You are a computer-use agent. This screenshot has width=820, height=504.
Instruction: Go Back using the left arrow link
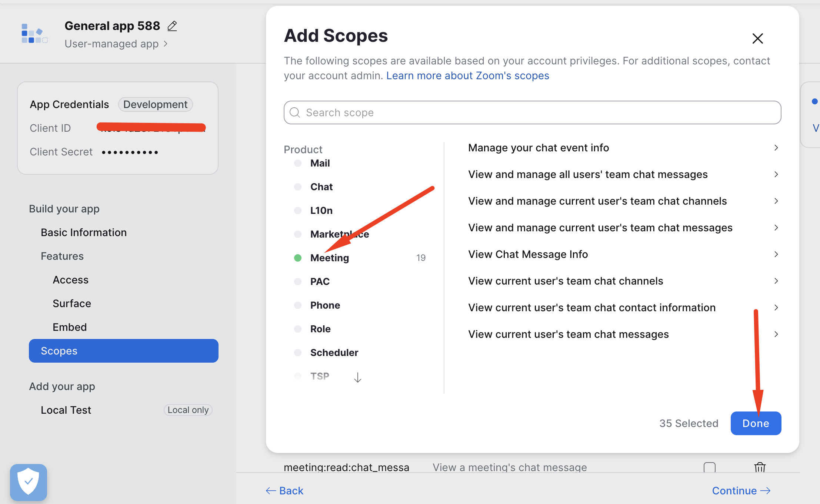click(284, 491)
